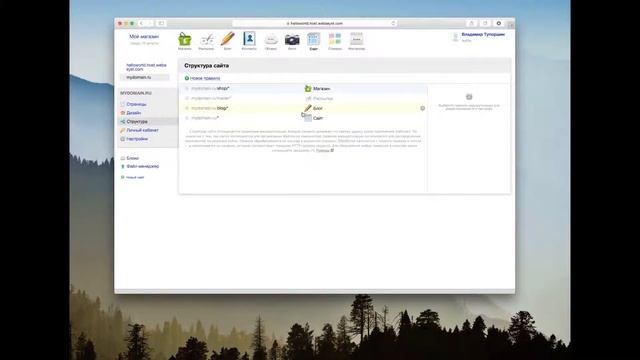640x360 pixels.
Task: Click the green plus icon beside Новое правило
Action: [x=187, y=78]
